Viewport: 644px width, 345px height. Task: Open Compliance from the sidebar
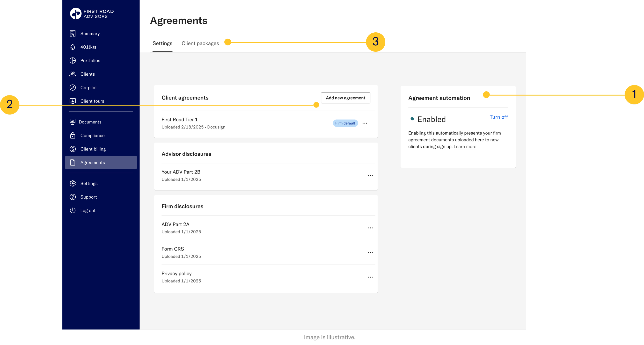(101, 135)
